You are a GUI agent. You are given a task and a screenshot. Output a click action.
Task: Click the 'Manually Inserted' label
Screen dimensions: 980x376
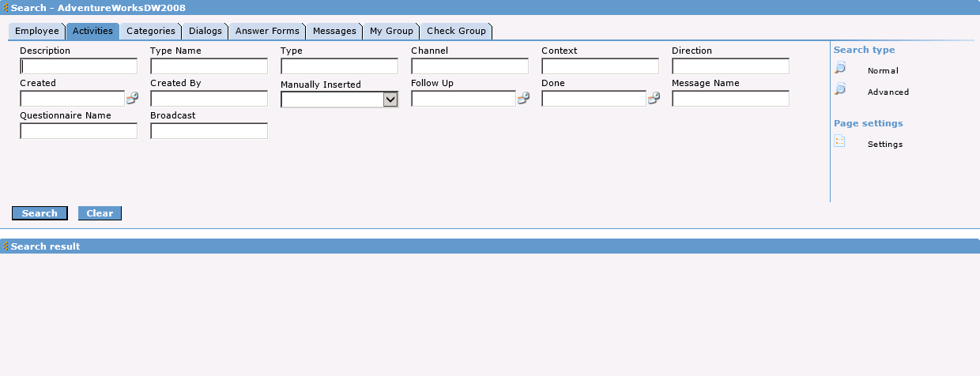click(x=321, y=85)
